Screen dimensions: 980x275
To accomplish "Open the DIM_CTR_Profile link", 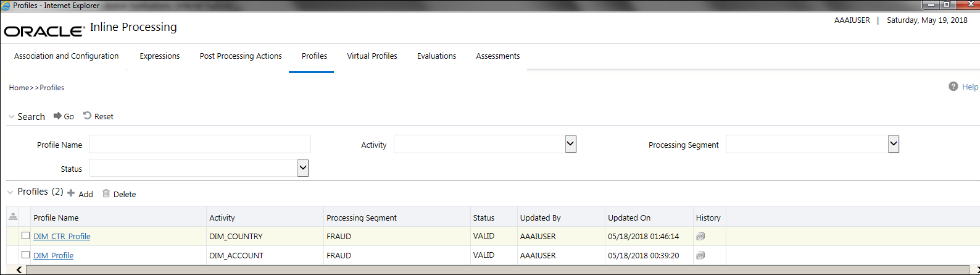I will coord(62,236).
